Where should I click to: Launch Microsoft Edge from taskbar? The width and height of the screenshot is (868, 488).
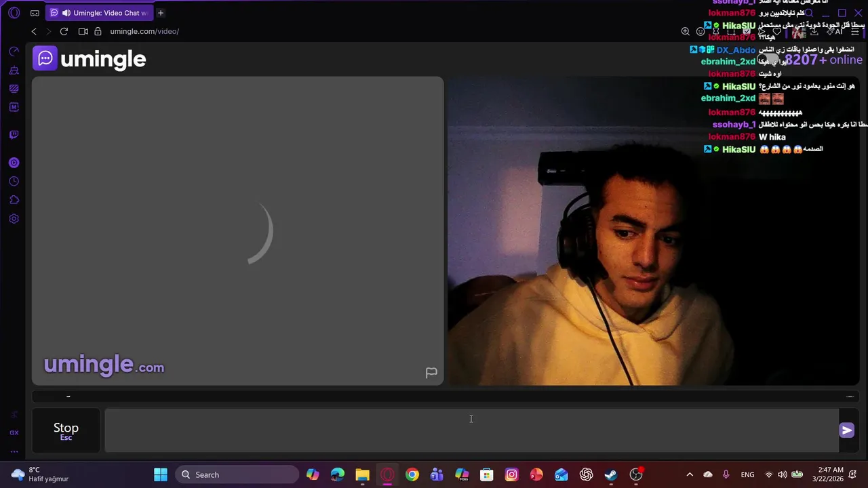pos(338,474)
